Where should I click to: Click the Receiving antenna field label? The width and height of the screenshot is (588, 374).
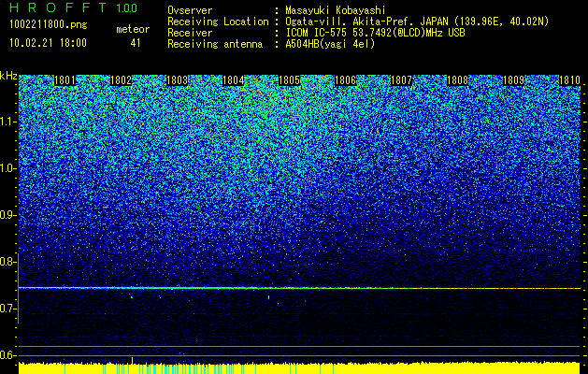(215, 44)
